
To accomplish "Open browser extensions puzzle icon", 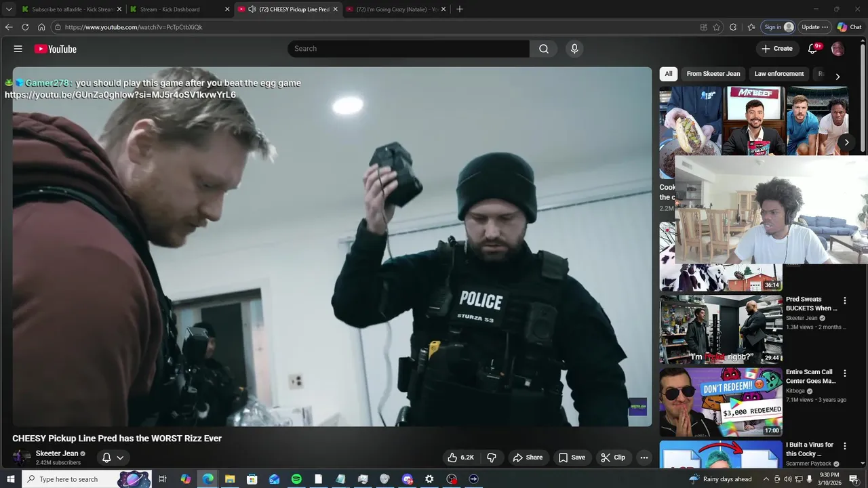I will click(733, 27).
